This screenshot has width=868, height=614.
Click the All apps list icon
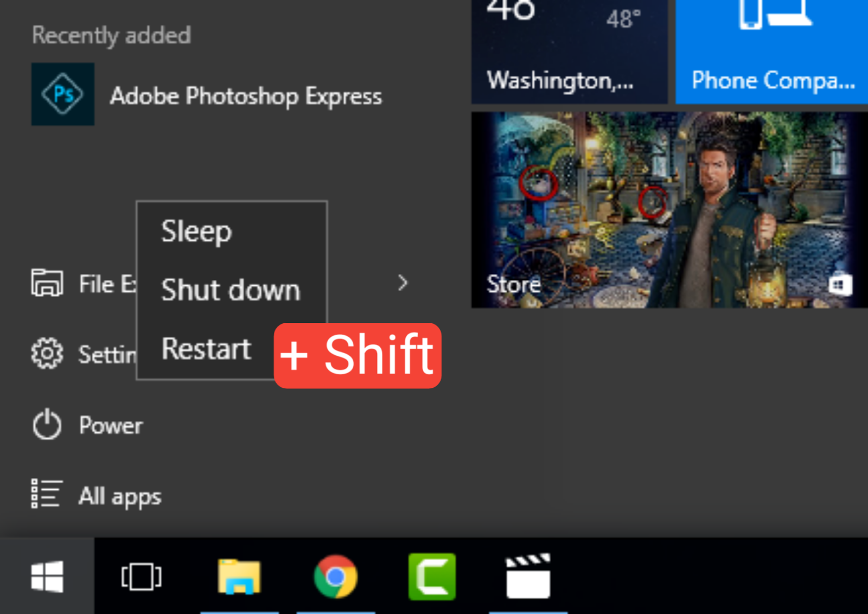pos(47,494)
